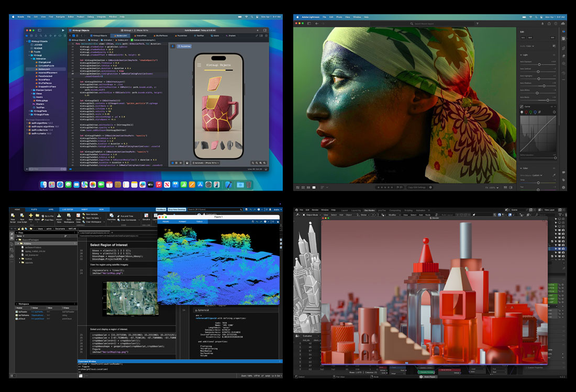Click MATLAB New Script icon

click(14, 217)
